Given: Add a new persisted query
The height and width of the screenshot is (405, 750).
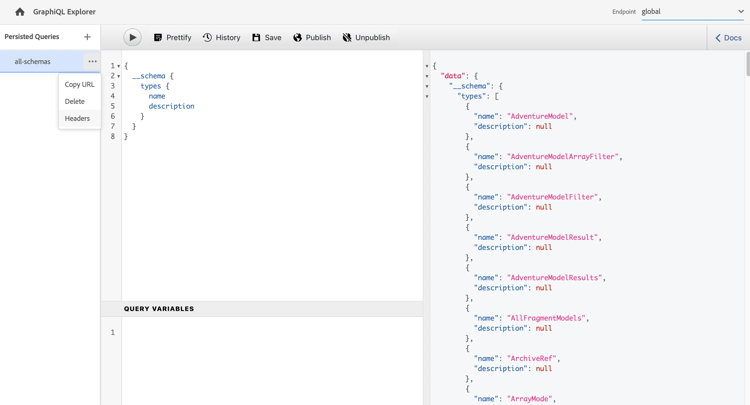Looking at the screenshot, I should coord(87,37).
